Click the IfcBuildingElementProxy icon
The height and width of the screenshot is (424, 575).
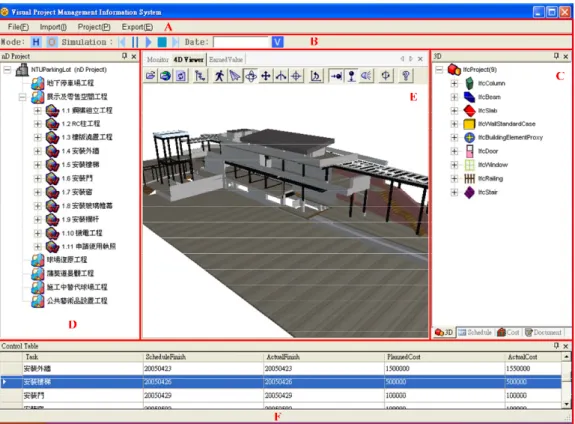click(x=469, y=138)
